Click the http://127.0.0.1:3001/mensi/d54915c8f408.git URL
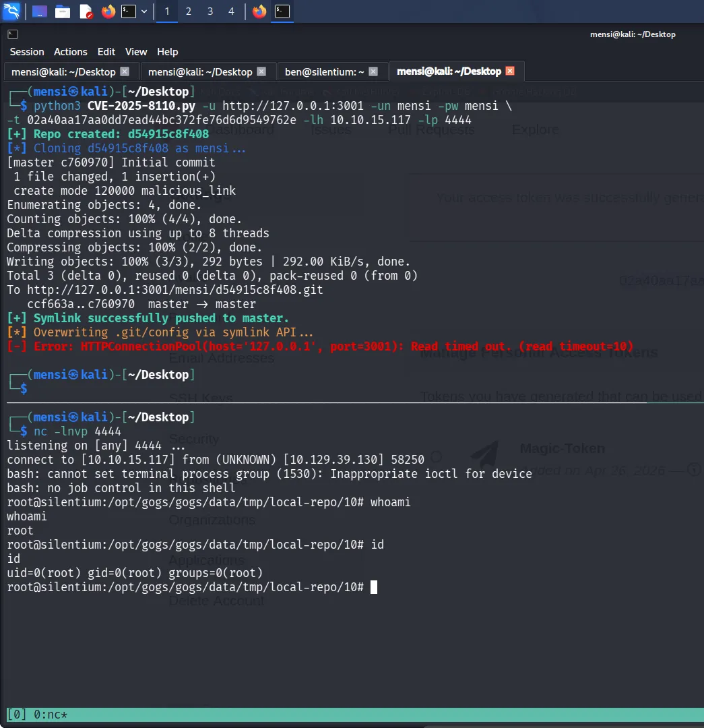The image size is (704, 728). 175,290
